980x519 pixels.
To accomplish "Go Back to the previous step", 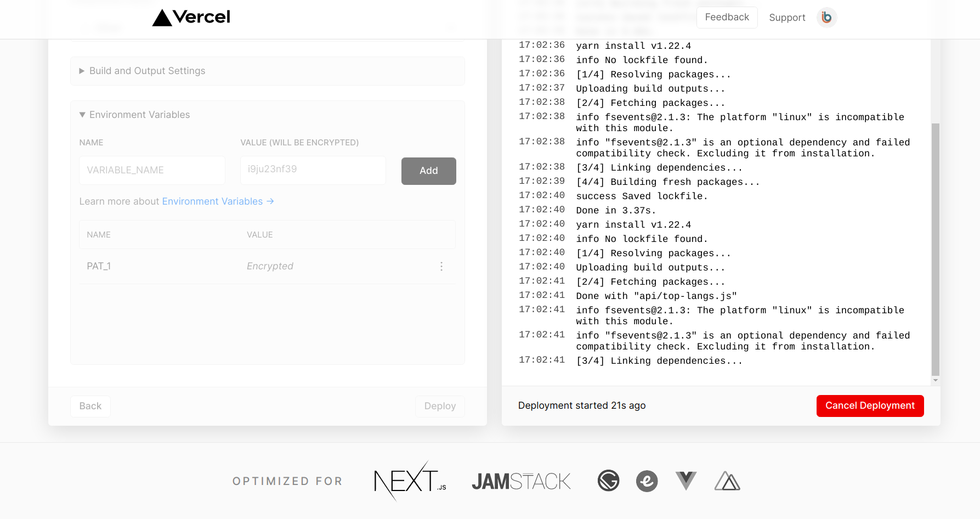I will point(90,407).
